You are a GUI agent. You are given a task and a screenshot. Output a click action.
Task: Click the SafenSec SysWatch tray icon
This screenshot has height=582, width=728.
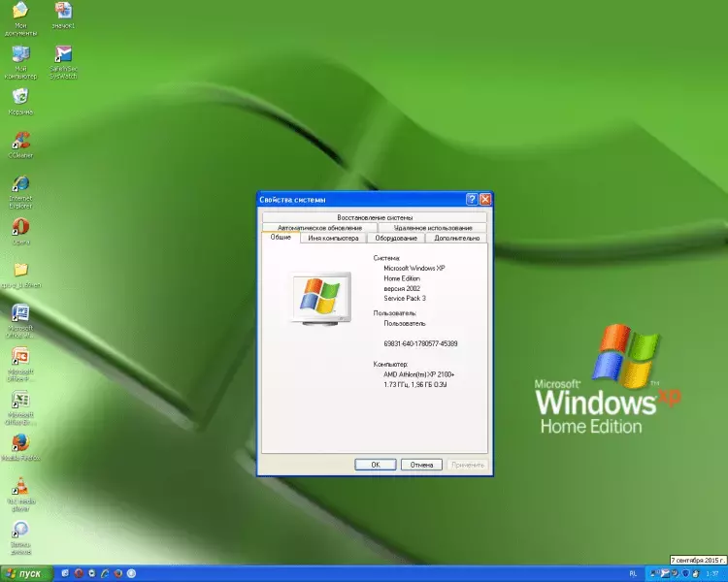tap(665, 573)
